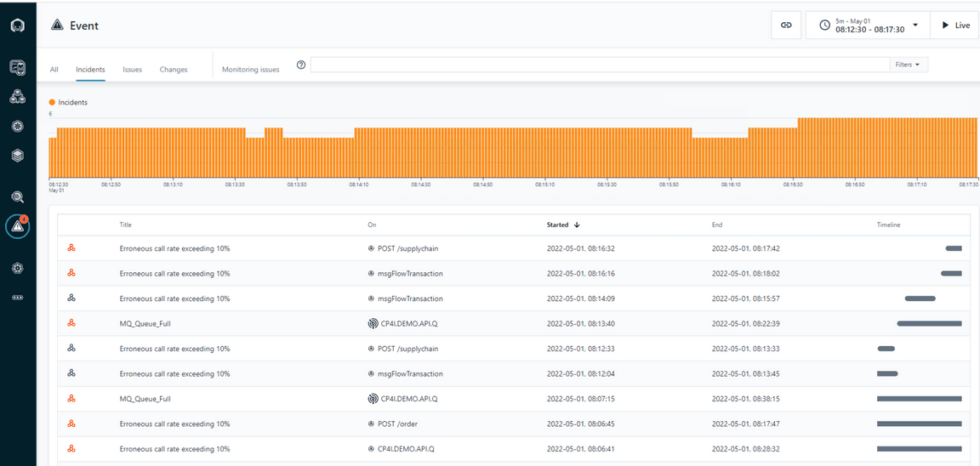Copy the page link icon button

pyautogui.click(x=786, y=25)
